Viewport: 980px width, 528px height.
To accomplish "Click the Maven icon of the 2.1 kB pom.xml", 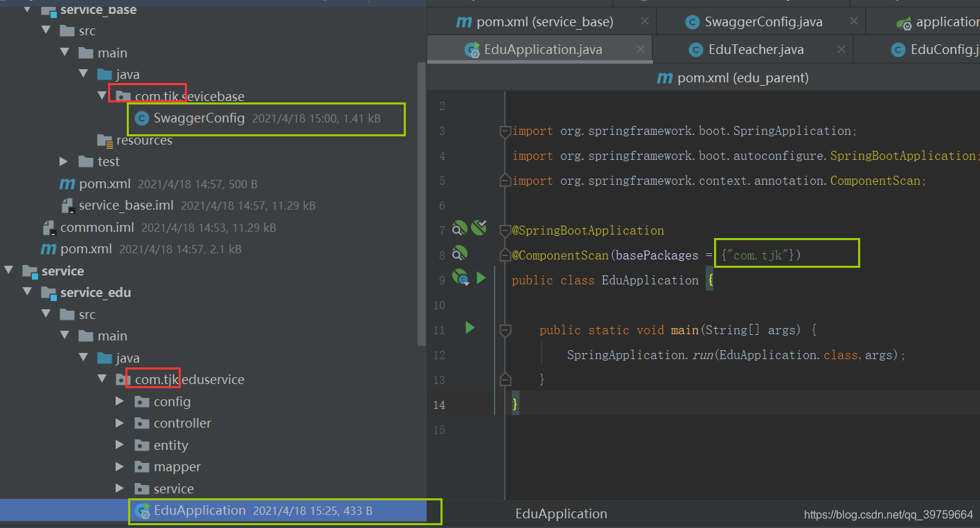I will (48, 249).
